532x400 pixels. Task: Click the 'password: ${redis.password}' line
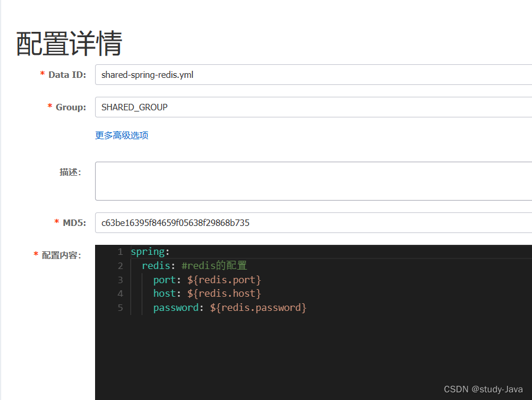tap(230, 308)
